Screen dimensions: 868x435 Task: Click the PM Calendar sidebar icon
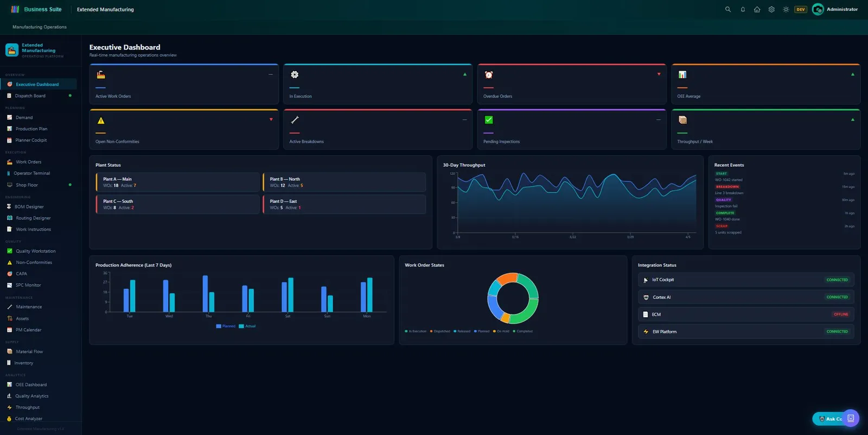[9, 330]
